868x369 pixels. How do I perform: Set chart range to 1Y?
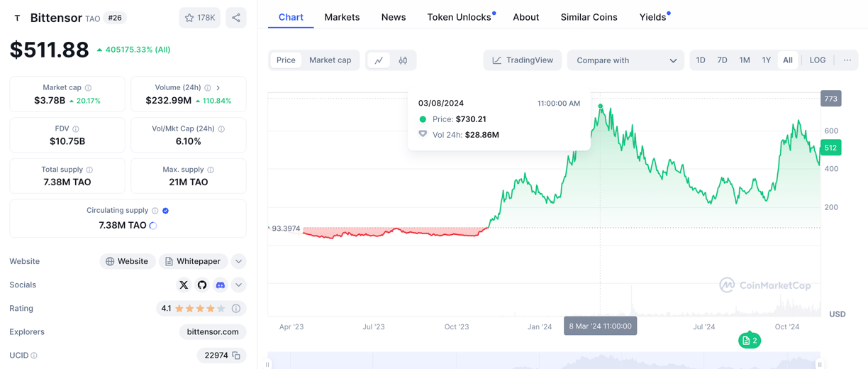coord(767,60)
